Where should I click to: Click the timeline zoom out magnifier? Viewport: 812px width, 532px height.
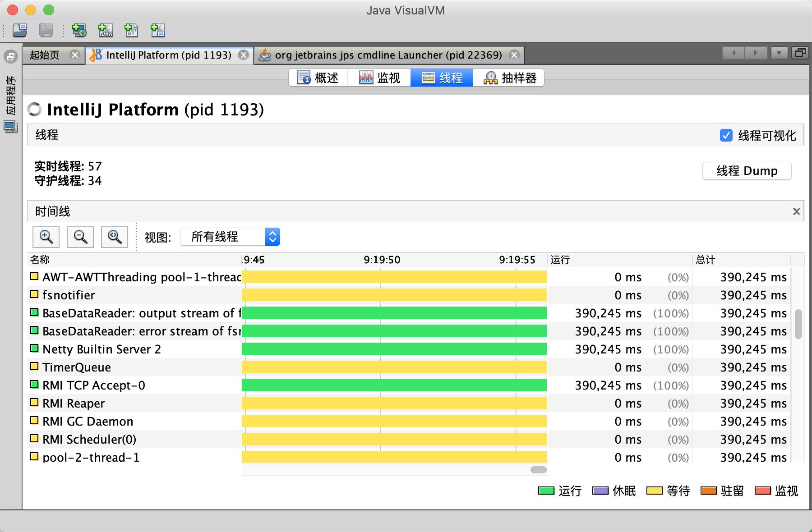click(80, 237)
